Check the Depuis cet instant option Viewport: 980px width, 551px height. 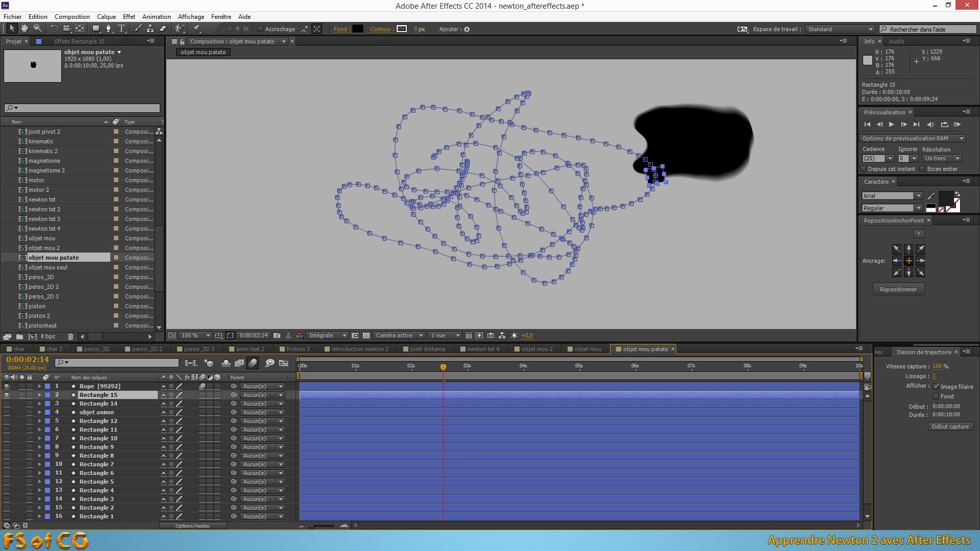point(864,169)
